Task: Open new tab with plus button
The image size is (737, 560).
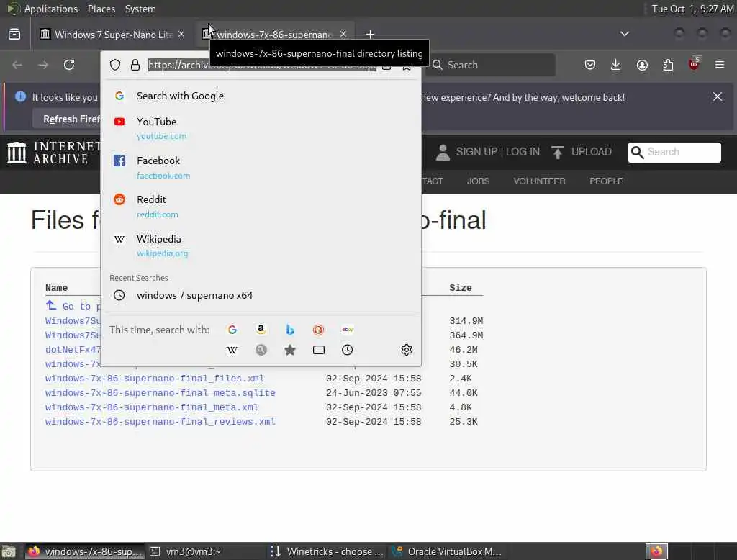Action: [370, 35]
